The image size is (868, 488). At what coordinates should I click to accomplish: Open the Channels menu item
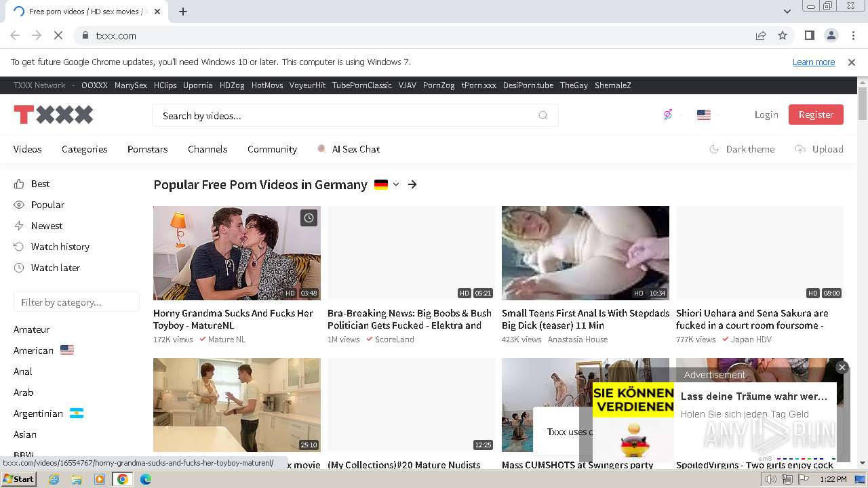point(208,149)
